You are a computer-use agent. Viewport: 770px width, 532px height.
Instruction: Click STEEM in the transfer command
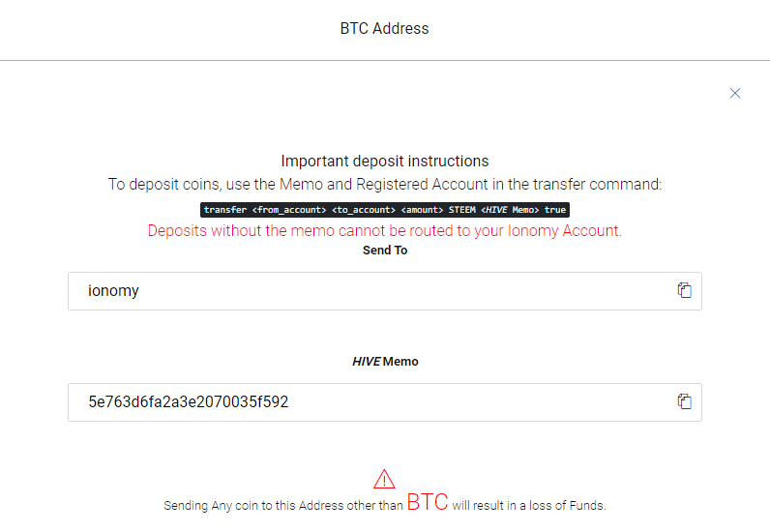pyautogui.click(x=462, y=210)
